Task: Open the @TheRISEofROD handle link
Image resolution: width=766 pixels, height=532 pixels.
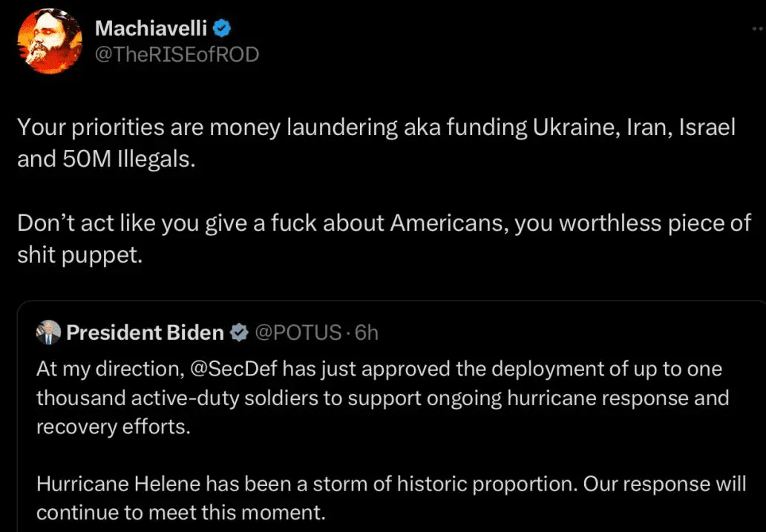Action: [x=177, y=54]
